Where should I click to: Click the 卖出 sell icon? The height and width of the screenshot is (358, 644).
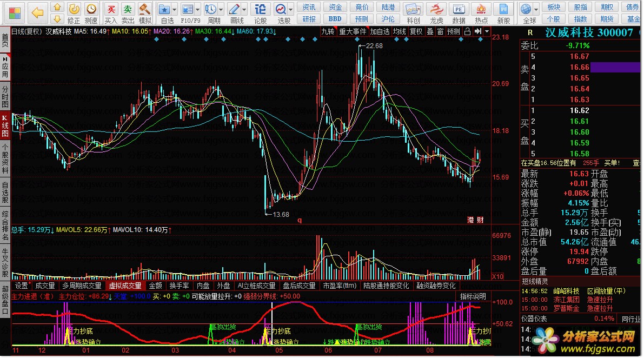coord(128,9)
